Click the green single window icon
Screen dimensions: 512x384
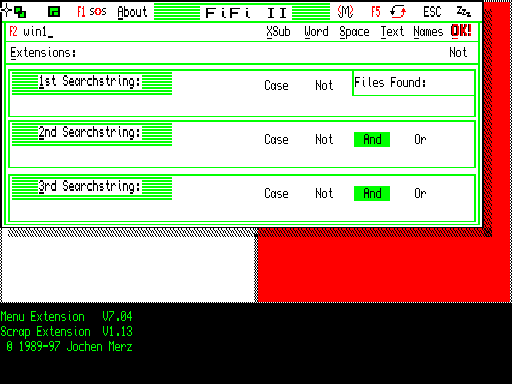click(54, 12)
